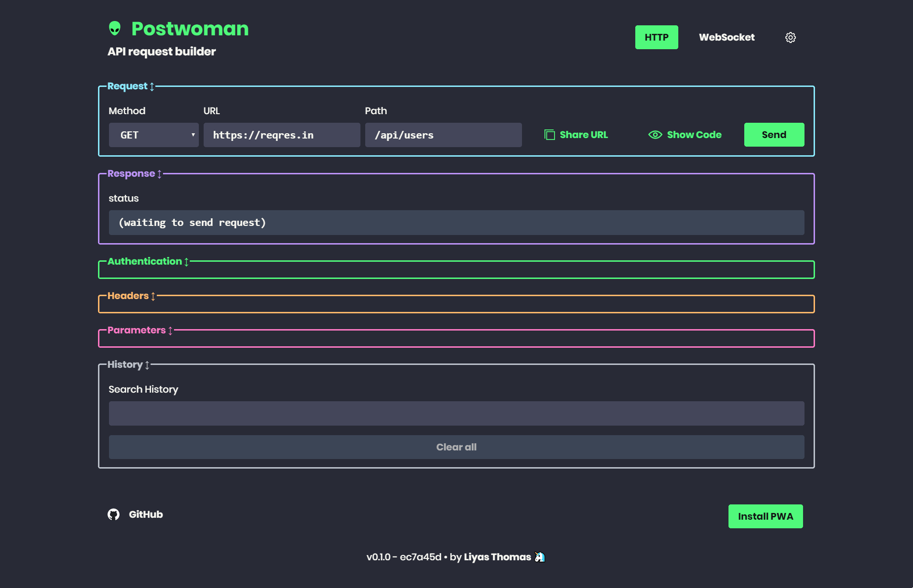Expand the Headers section
The height and width of the screenshot is (588, 913).
[x=131, y=296]
